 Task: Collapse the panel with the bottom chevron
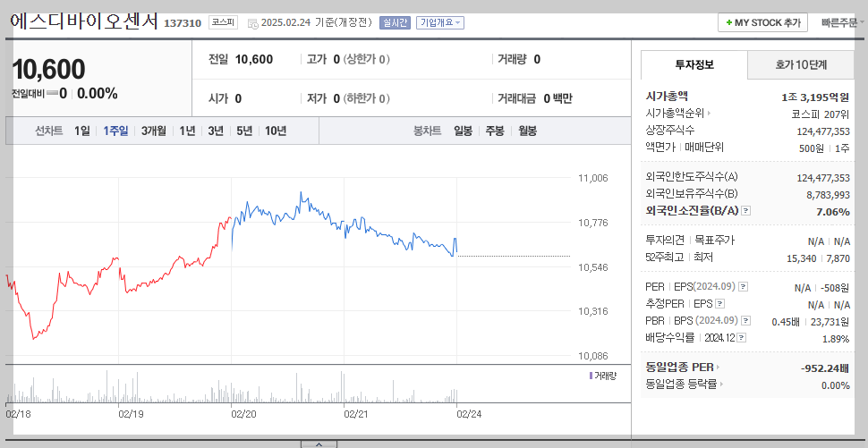[x=319, y=444]
